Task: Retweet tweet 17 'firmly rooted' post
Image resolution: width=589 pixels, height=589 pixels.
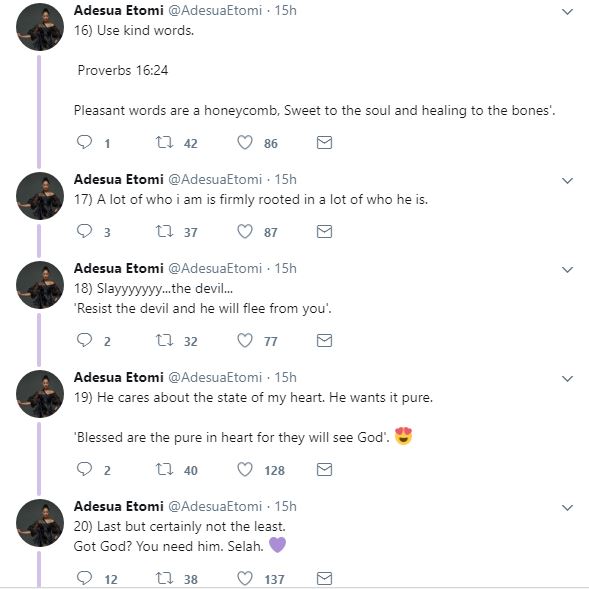Action: 164,231
